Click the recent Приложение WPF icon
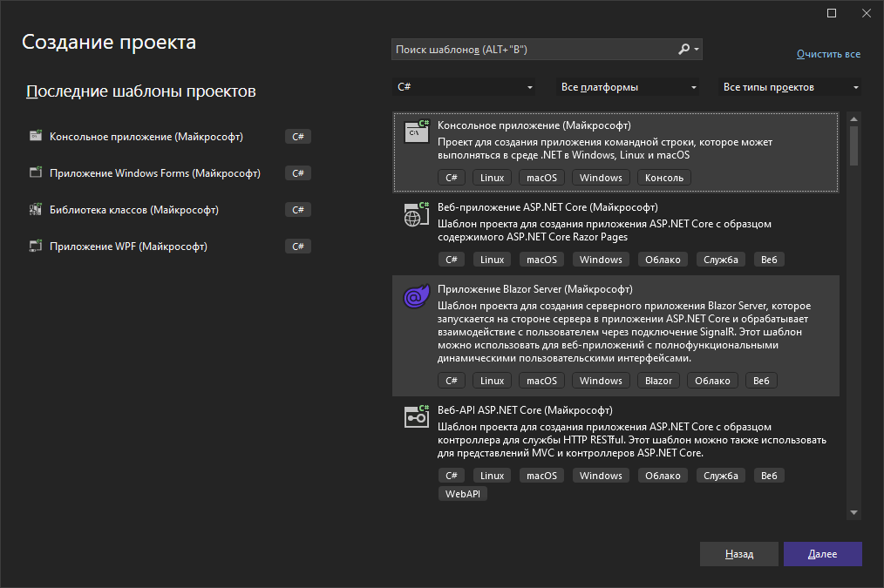The width and height of the screenshot is (884, 588). pyautogui.click(x=36, y=246)
